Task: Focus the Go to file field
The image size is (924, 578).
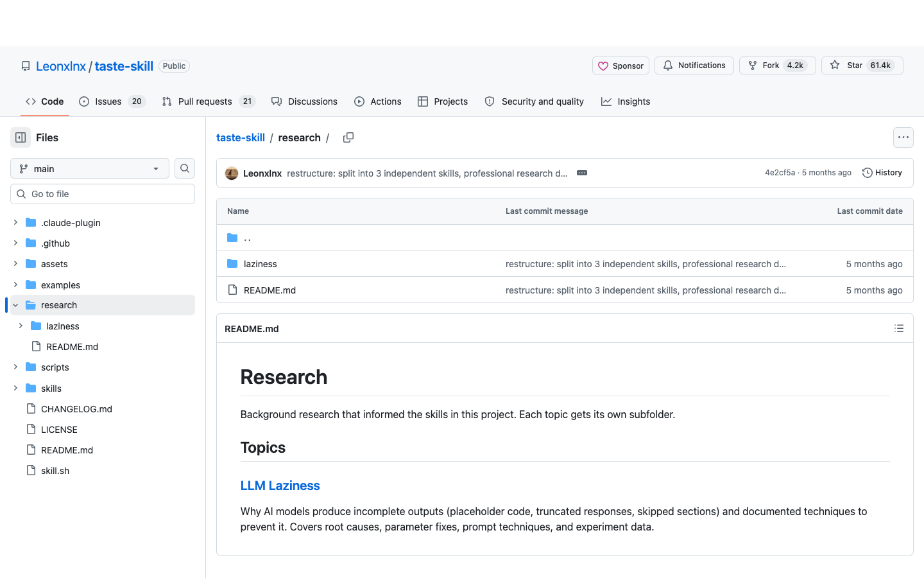Action: tap(103, 194)
